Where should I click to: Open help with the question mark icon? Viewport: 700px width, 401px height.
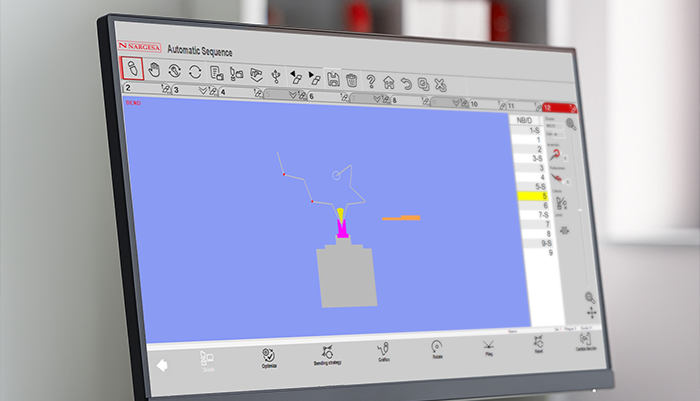coord(370,80)
